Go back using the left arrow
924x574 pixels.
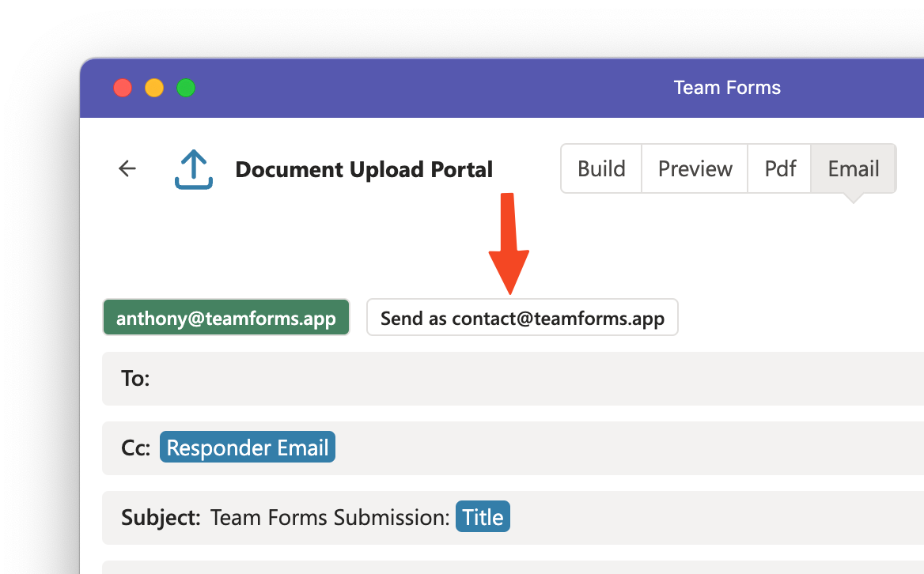[127, 169]
